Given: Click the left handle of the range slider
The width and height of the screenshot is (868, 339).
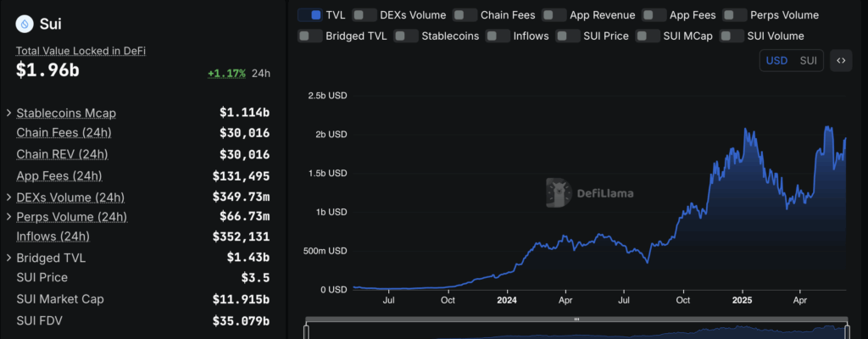Looking at the screenshot, I should coord(306,331).
